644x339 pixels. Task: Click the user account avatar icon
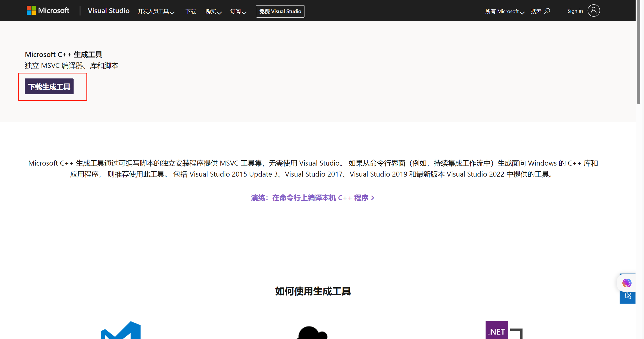coord(594,11)
